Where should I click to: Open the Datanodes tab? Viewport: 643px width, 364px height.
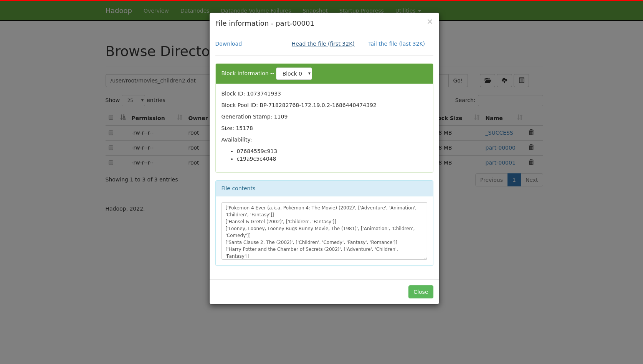(195, 11)
